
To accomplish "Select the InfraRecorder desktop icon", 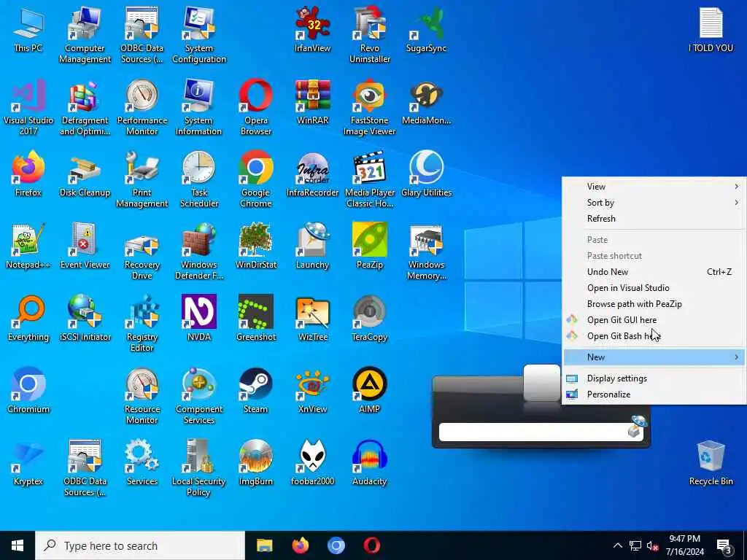I will 312,174.
